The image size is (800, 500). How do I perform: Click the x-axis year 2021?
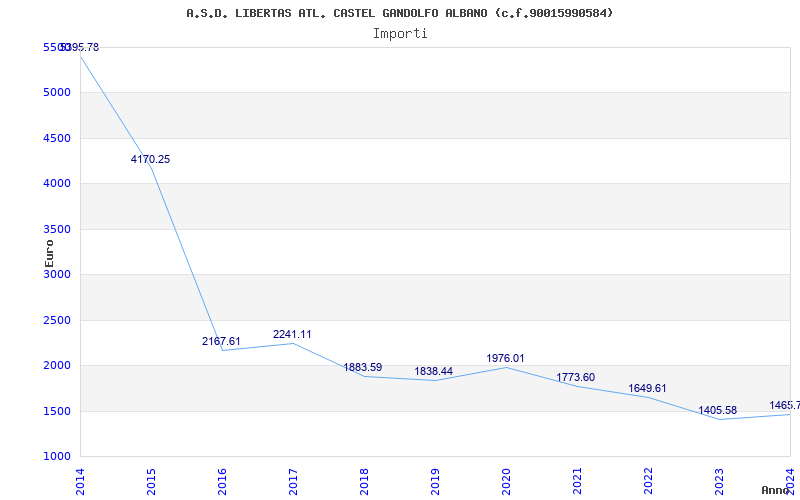tap(577, 482)
